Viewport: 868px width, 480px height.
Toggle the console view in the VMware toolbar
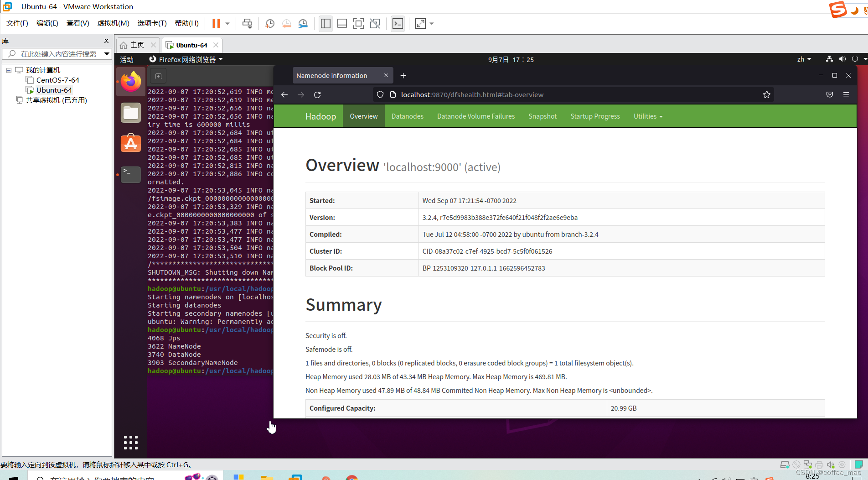click(398, 23)
